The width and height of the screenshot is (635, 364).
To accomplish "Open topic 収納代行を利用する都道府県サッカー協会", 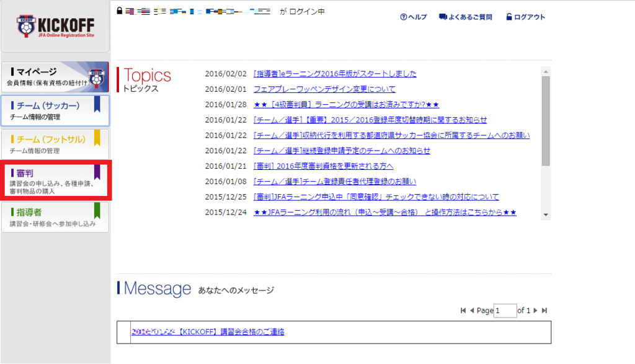I will (x=392, y=135).
